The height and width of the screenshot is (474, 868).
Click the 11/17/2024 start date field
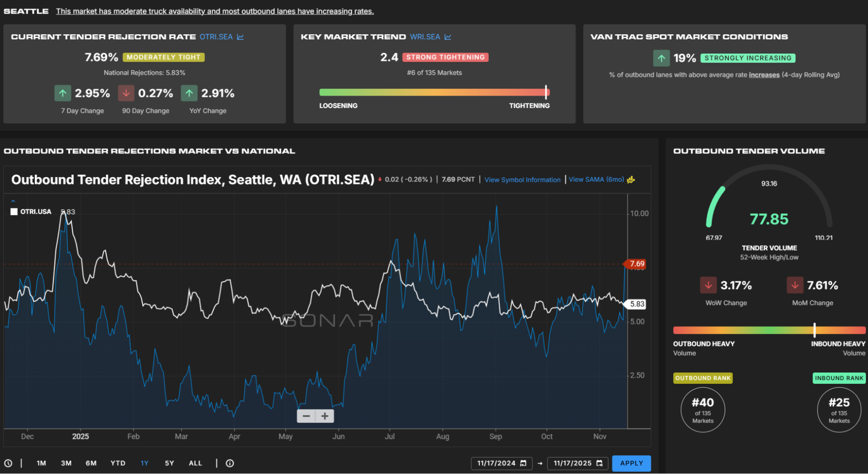click(496, 463)
